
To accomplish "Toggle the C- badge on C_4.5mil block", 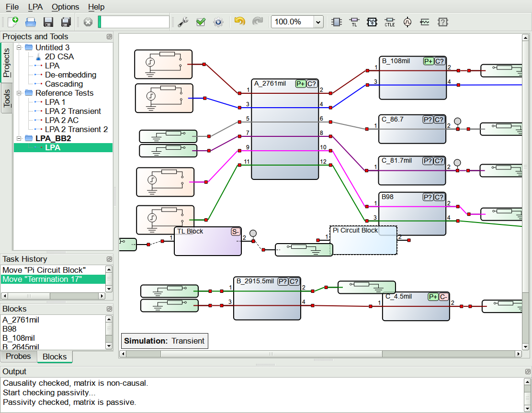I will pos(444,297).
